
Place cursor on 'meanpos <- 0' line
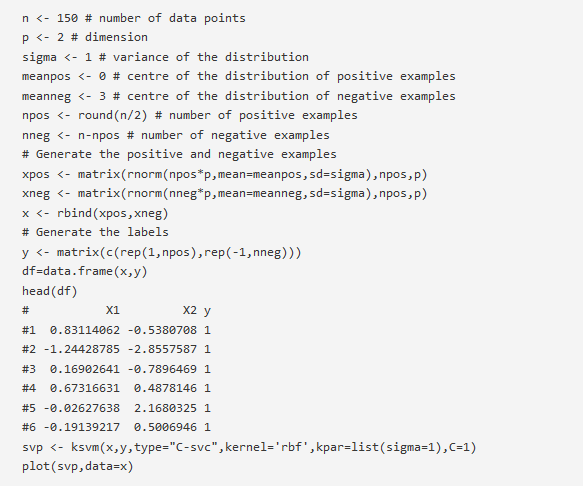[x=239, y=77]
